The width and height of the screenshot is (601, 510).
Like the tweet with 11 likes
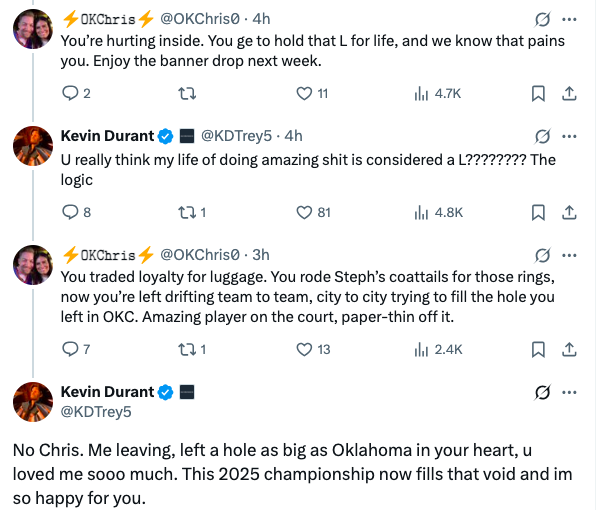(x=304, y=94)
